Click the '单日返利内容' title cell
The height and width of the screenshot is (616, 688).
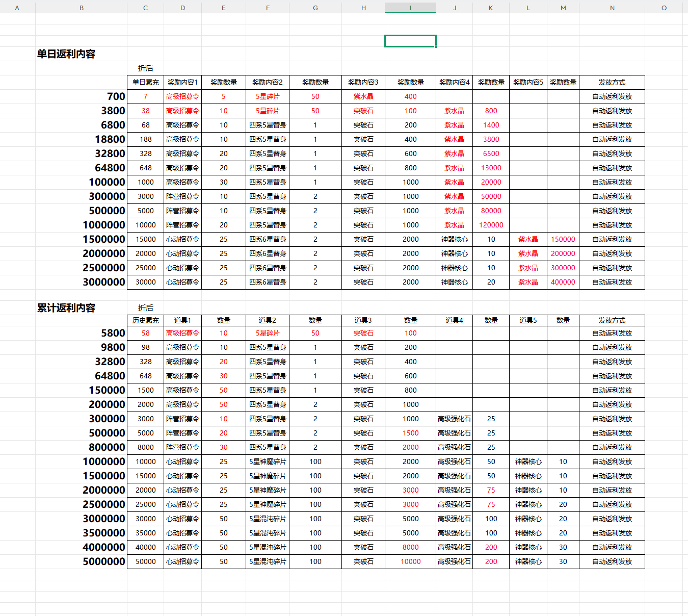click(x=66, y=54)
